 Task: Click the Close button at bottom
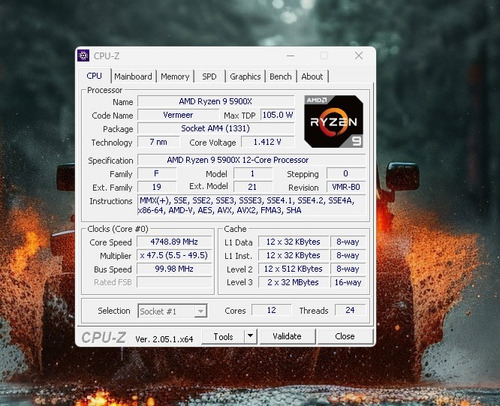click(345, 336)
